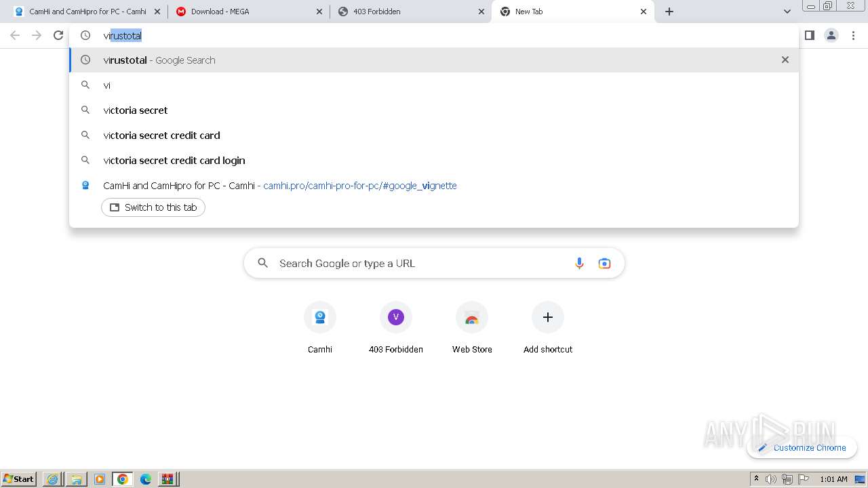Viewport: 868px width, 488px height.
Task: Go forward using the forward arrow
Action: click(37, 35)
